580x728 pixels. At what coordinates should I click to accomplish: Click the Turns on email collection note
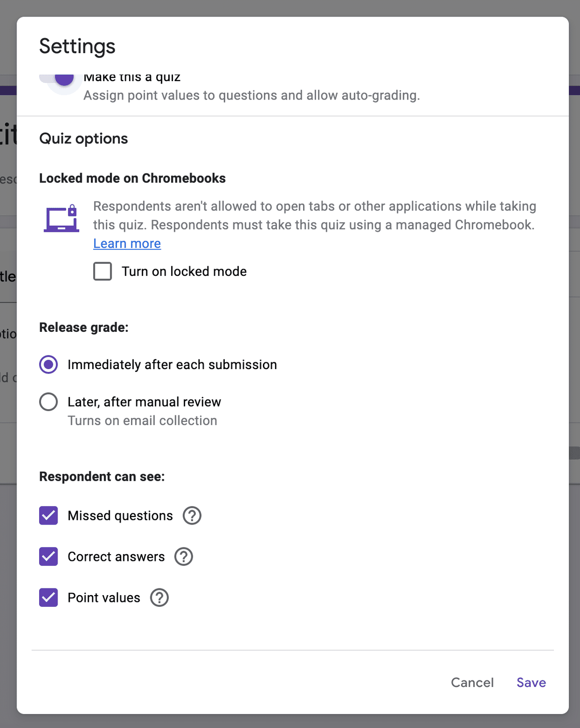click(x=143, y=421)
